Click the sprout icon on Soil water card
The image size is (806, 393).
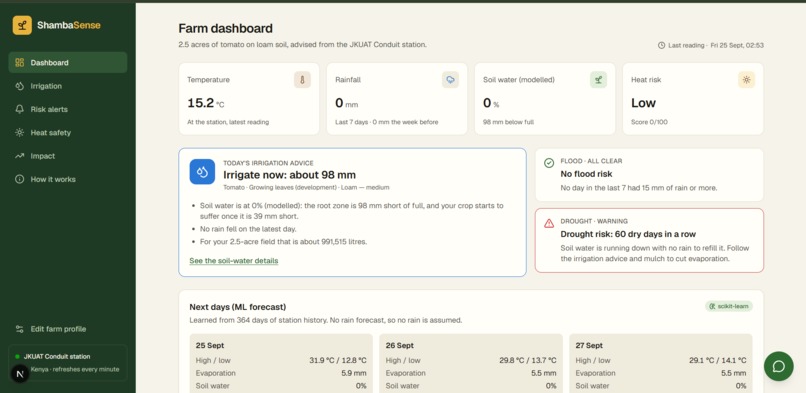tap(598, 80)
